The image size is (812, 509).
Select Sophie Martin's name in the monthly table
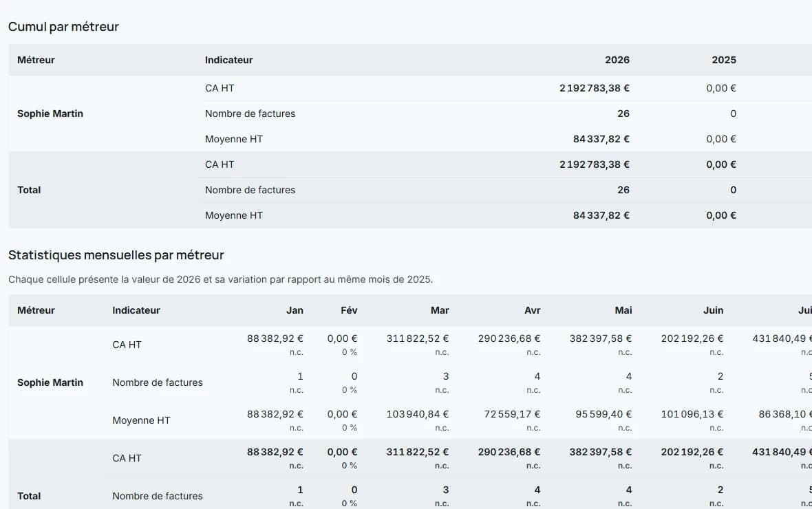tap(50, 382)
